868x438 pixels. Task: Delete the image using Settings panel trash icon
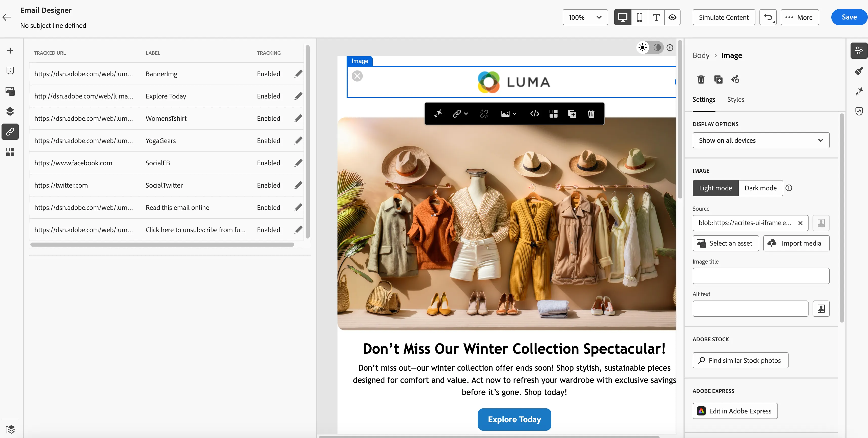coord(701,79)
